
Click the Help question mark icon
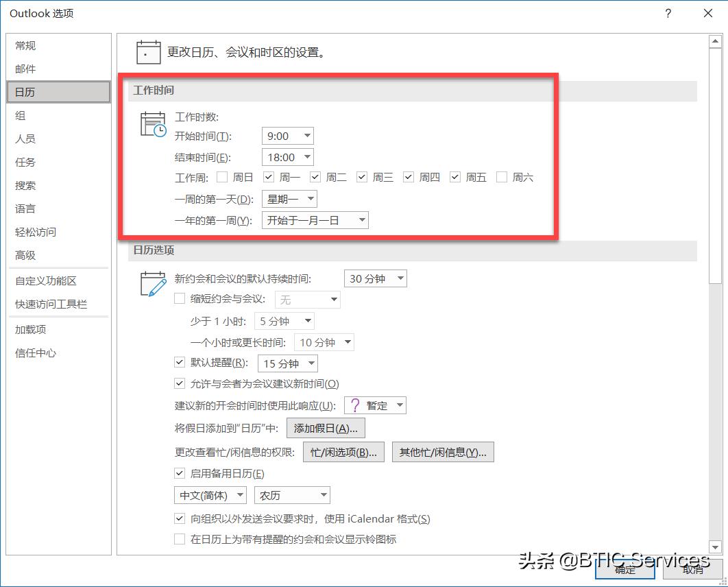668,13
